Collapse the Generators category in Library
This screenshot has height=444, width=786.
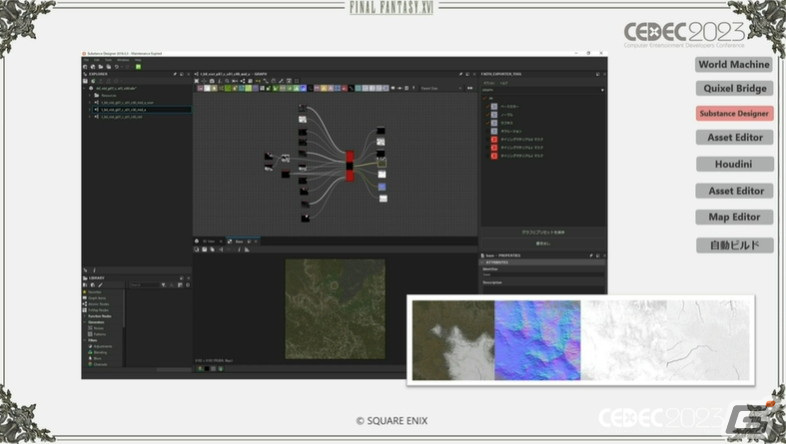pos(85,322)
